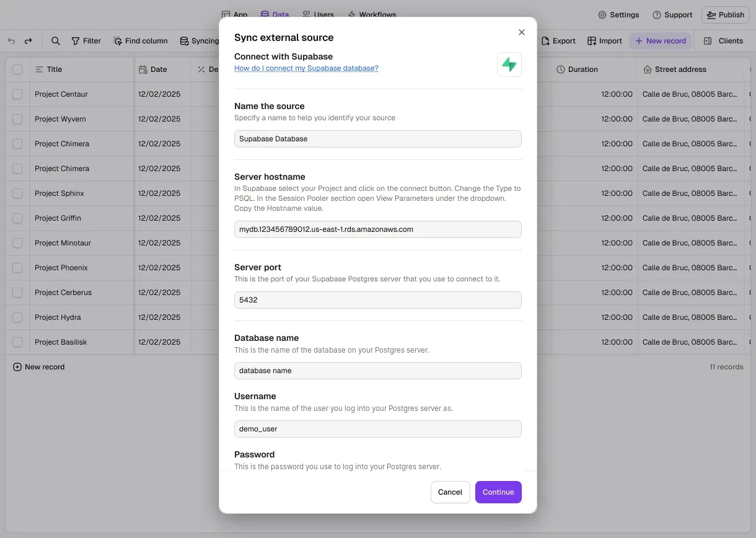The width and height of the screenshot is (756, 538).
Task: Click the Username input field
Action: [378, 429]
